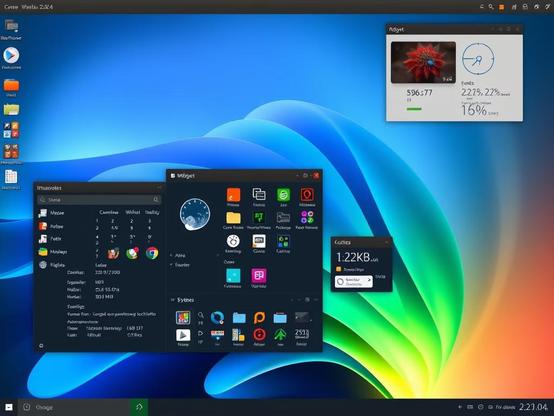Open the light blue folder icon beside blue swirl
The height and width of the screenshot is (416, 554).
239,318
